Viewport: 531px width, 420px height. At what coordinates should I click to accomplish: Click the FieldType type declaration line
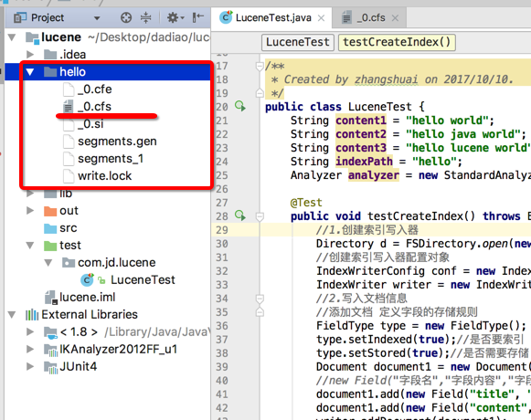pos(421,326)
